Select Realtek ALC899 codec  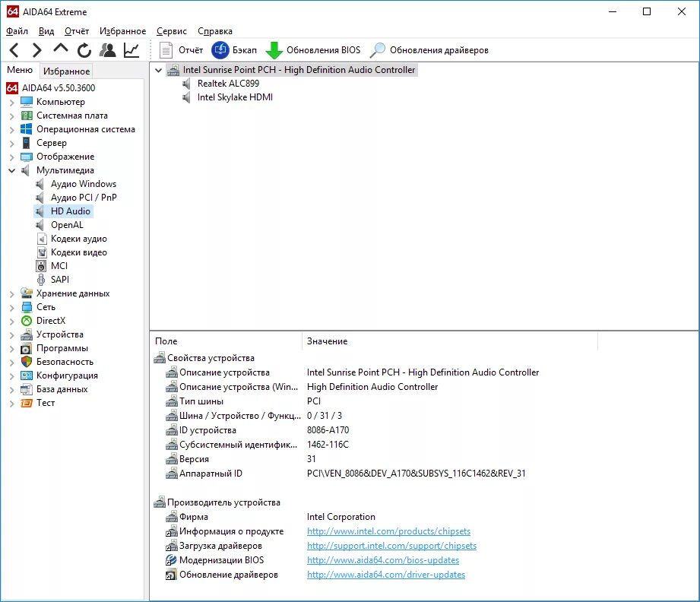point(228,84)
